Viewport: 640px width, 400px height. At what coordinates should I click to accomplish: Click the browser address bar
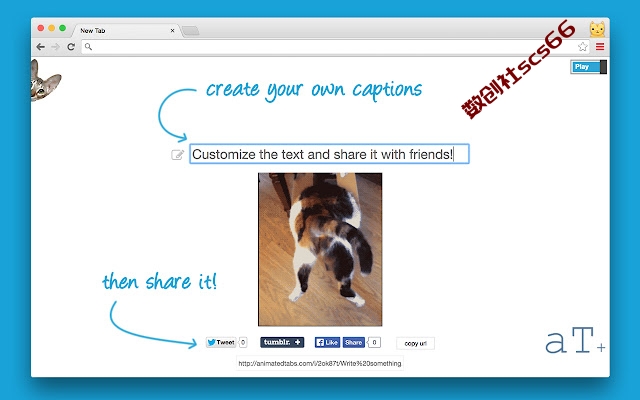click(336, 47)
